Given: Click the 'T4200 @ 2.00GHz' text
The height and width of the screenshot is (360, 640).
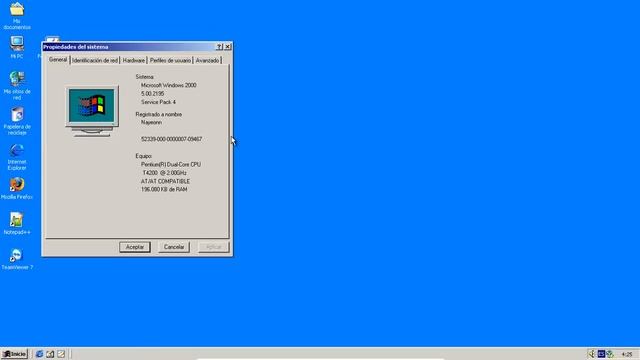Looking at the screenshot, I should (x=164, y=173).
